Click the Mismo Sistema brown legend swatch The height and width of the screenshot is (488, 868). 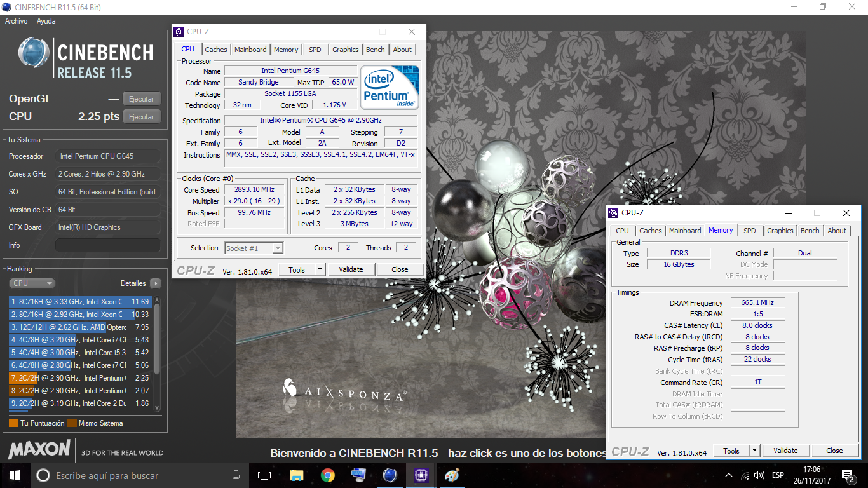point(72,423)
